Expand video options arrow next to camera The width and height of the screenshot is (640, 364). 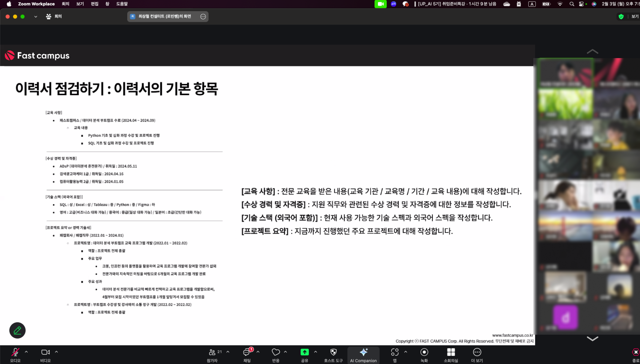[x=57, y=352]
